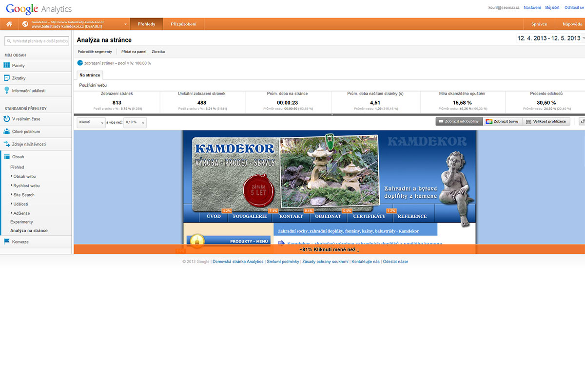The width and height of the screenshot is (585, 392).
Task: Click Přidat na panel
Action: point(134,51)
